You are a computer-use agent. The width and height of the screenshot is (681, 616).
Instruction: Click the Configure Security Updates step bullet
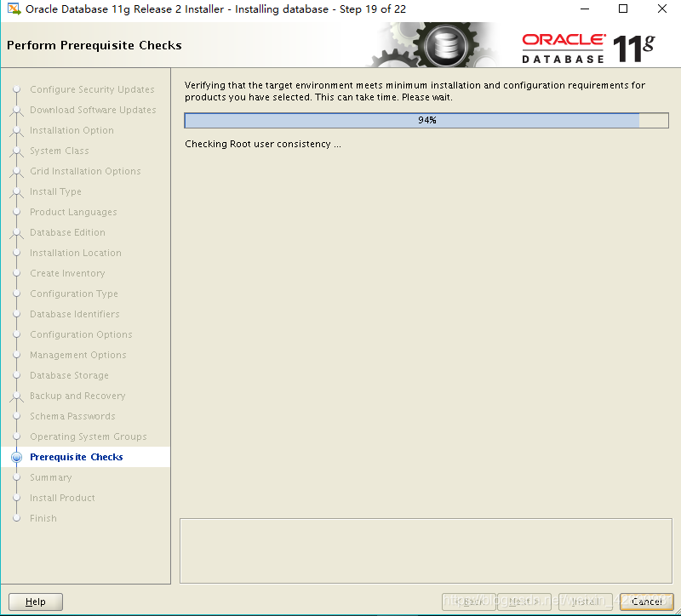(x=16, y=89)
